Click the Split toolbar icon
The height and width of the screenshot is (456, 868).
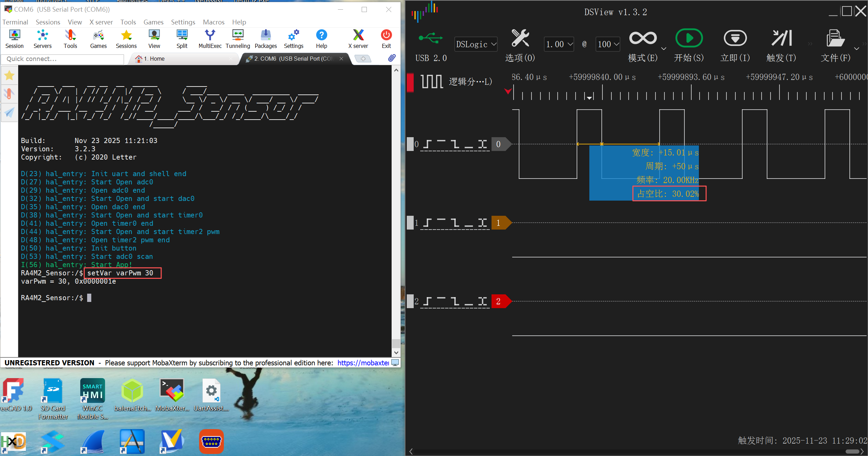[182, 39]
